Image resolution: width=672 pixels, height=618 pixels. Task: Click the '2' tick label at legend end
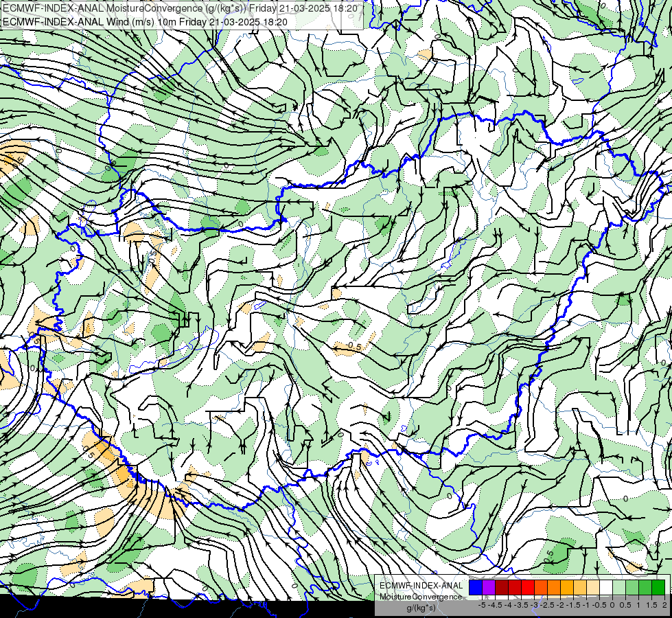(664, 605)
